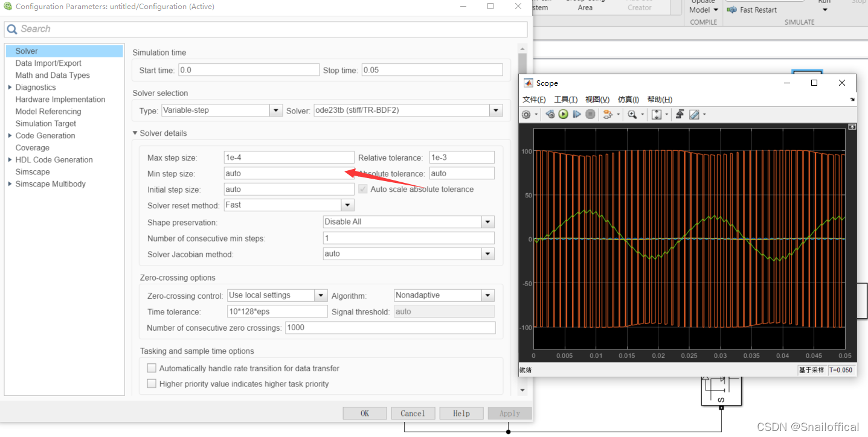
Task: Select Data Import/Export in the tree
Action: point(48,63)
